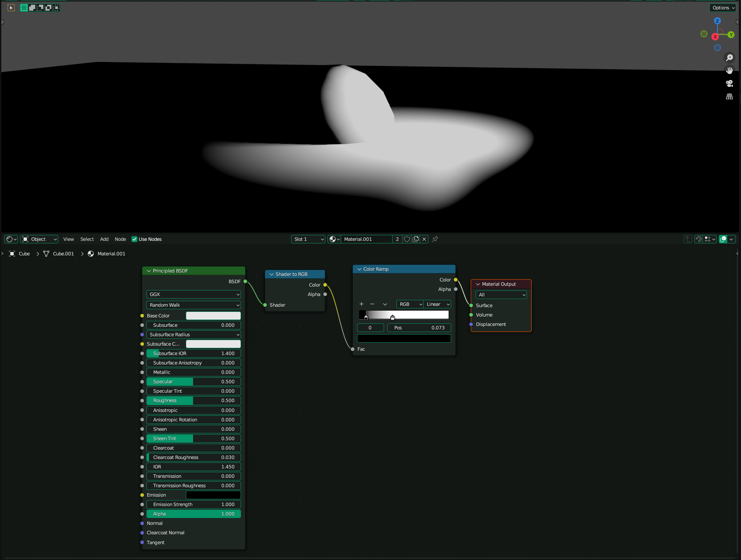Choose the Extend selection mode
Viewport: 741px width, 560px height.
[32, 8]
